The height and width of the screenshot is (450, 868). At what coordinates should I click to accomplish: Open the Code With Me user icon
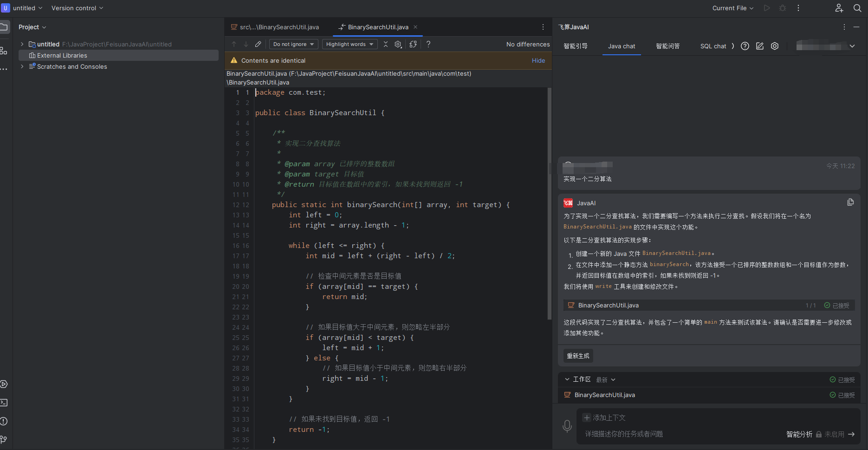point(839,8)
